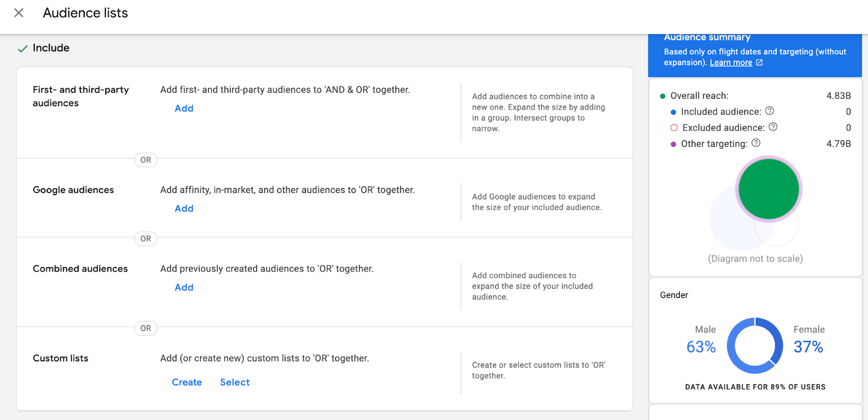The height and width of the screenshot is (420, 868).
Task: Click the green checkmark next to Include
Action: pos(22,48)
